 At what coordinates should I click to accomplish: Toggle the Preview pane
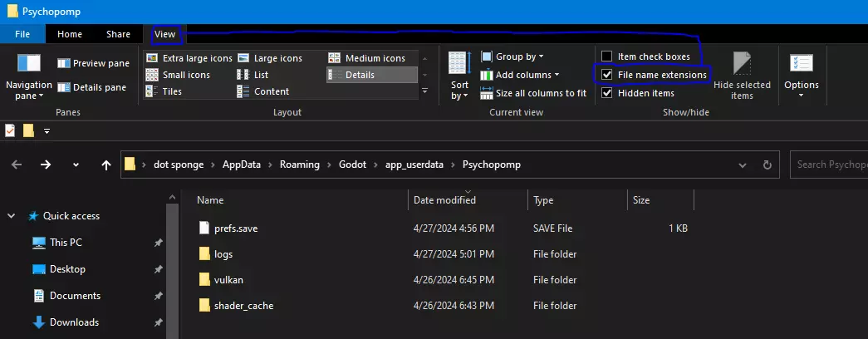click(x=93, y=64)
